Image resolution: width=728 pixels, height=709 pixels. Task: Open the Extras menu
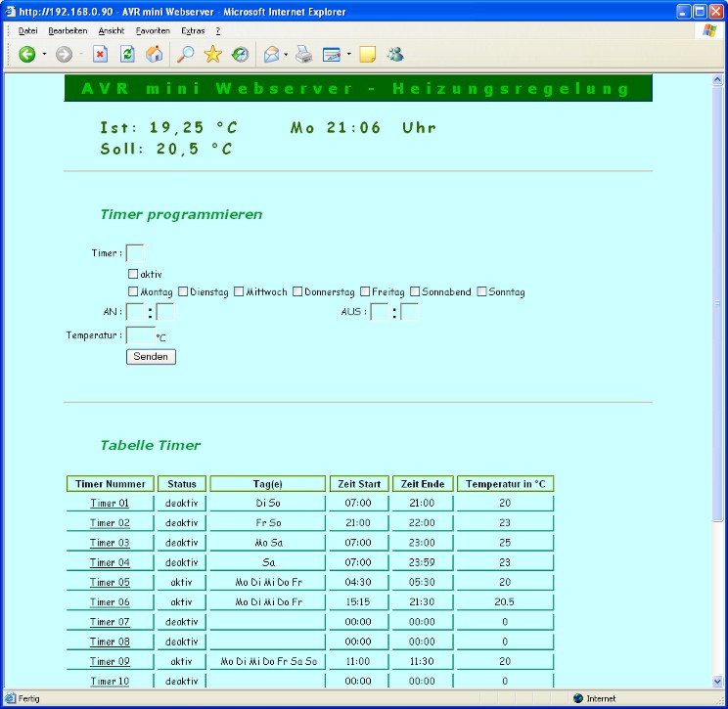[193, 31]
